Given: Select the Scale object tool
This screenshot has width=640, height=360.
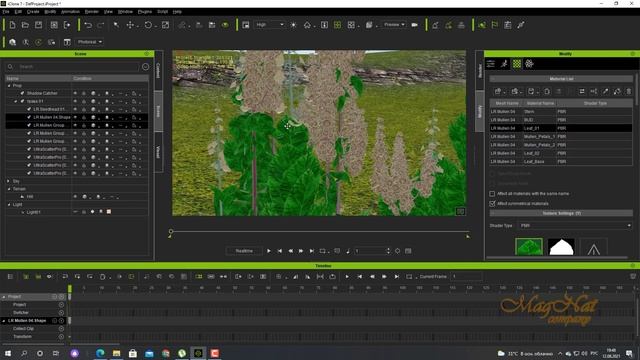Looking at the screenshot, I should click(x=165, y=25).
